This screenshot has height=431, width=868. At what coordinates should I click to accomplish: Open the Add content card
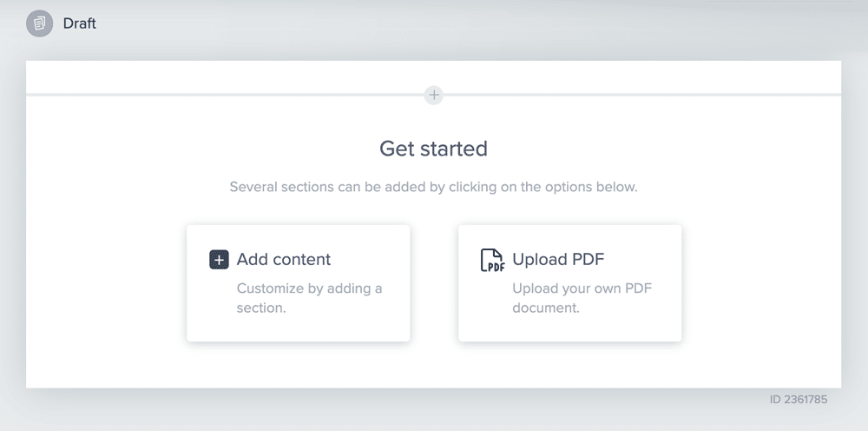(299, 283)
